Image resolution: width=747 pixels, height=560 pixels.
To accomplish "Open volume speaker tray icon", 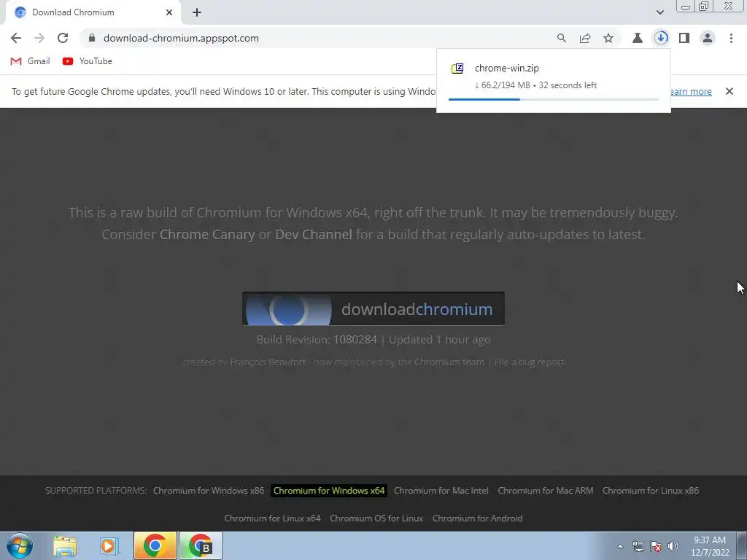I will (x=673, y=547).
